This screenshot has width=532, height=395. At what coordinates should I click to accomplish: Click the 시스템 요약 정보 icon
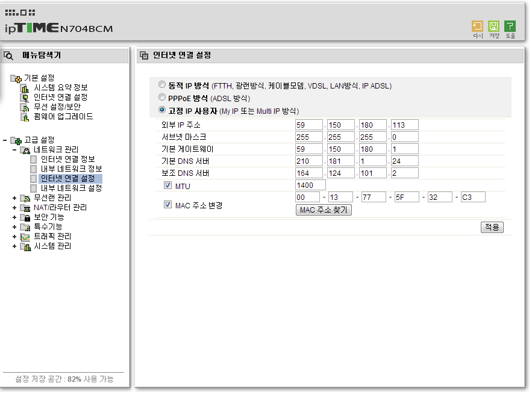25,88
